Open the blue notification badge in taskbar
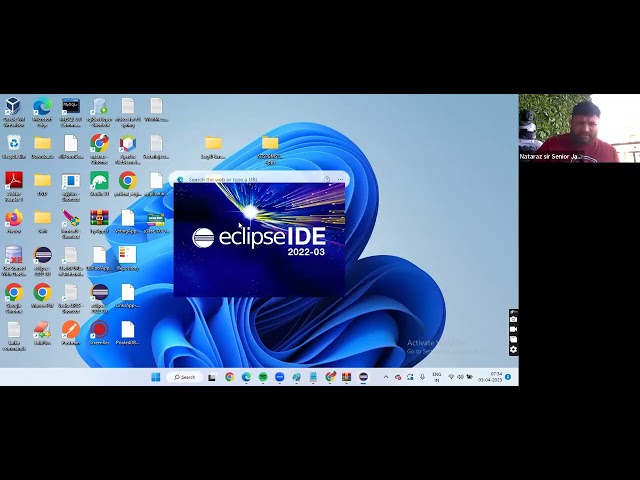This screenshot has width=640, height=480. point(508,377)
